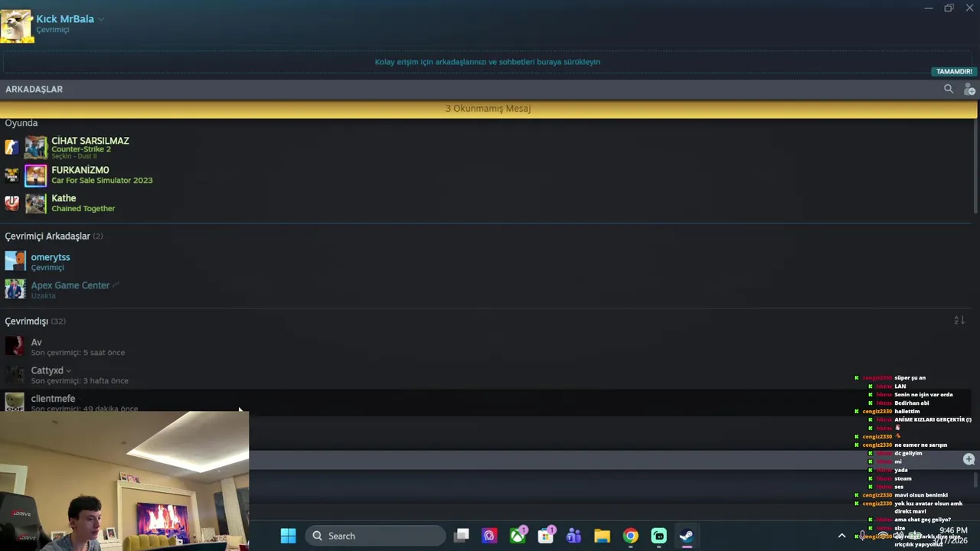Show hidden system tray icons

click(842, 536)
